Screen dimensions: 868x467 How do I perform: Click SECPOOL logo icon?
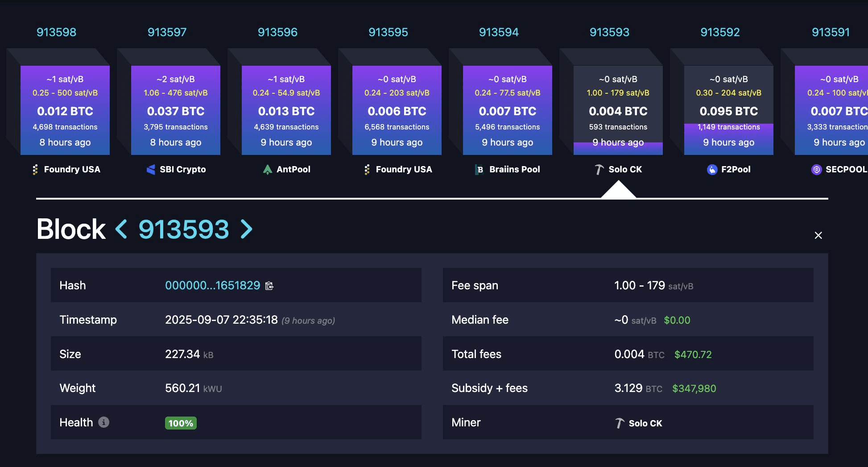[816, 170]
